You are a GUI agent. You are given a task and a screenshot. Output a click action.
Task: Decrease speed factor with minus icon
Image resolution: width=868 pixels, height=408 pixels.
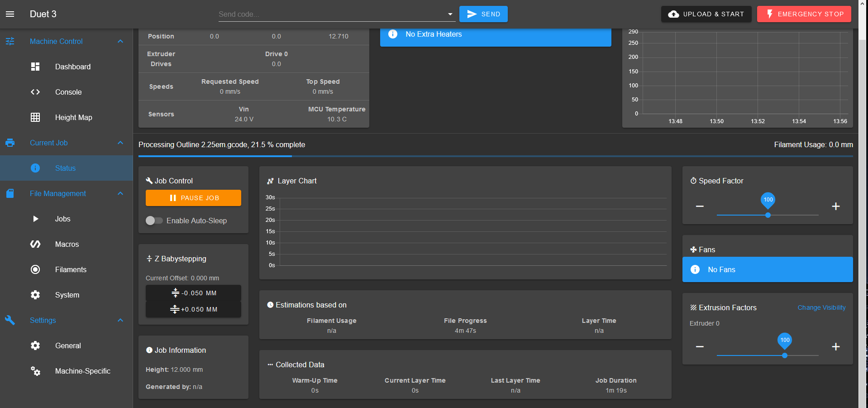point(700,206)
